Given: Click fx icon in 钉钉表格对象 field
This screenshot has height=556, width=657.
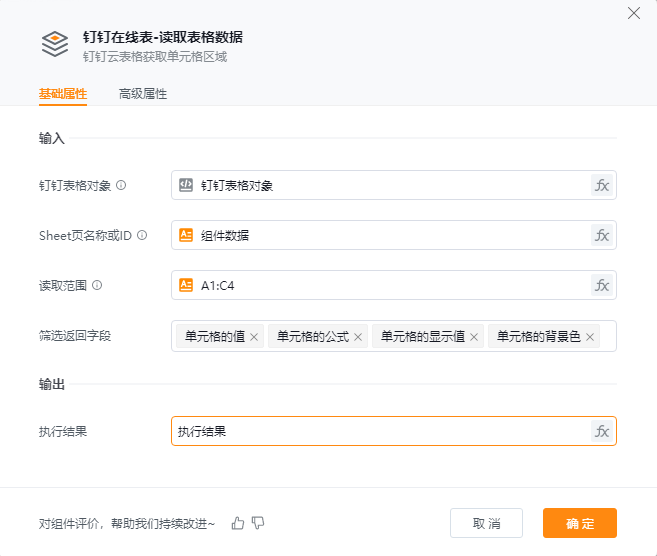Looking at the screenshot, I should tap(602, 185).
